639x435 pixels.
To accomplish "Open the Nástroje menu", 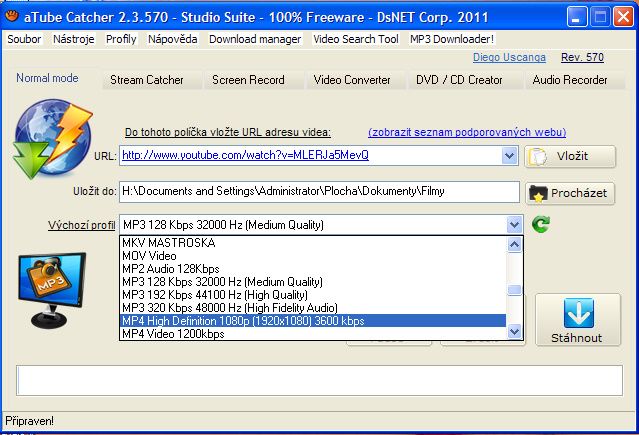I will coord(74,39).
